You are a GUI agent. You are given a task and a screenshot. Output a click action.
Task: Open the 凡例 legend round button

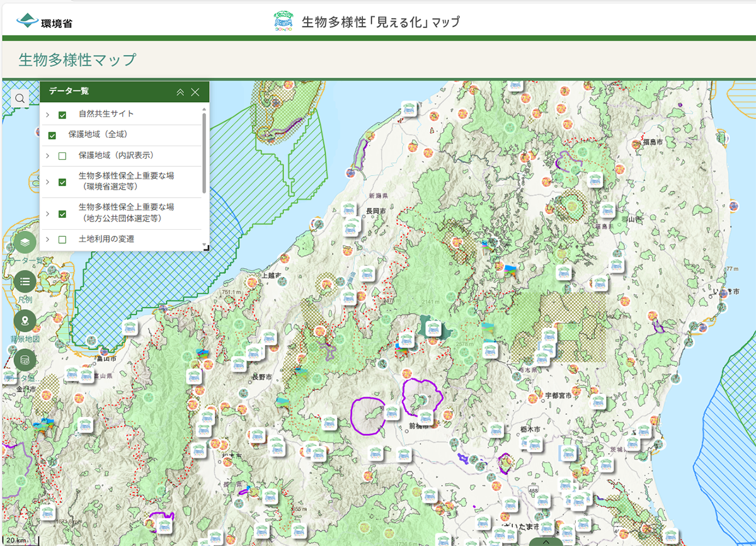pyautogui.click(x=25, y=281)
